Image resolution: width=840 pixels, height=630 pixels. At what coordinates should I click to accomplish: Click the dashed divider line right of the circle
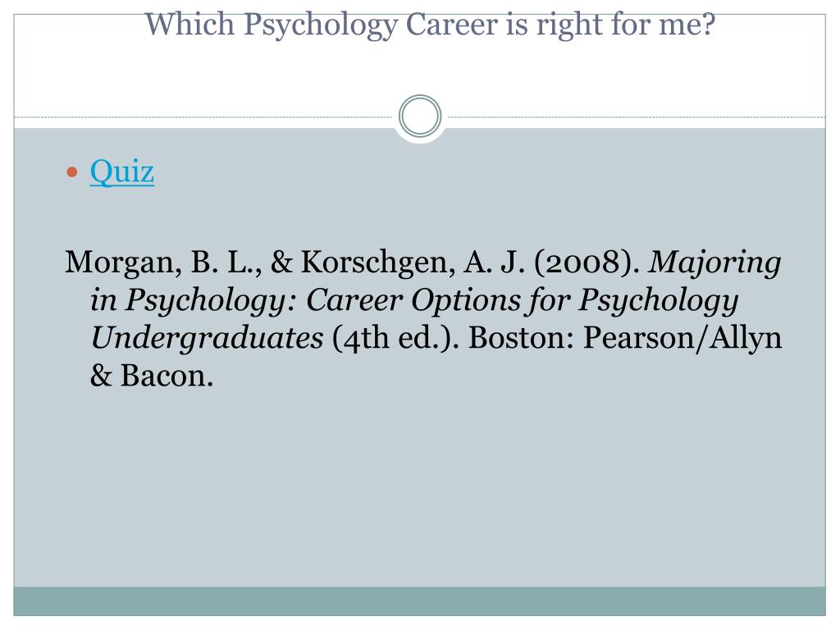[636, 116]
